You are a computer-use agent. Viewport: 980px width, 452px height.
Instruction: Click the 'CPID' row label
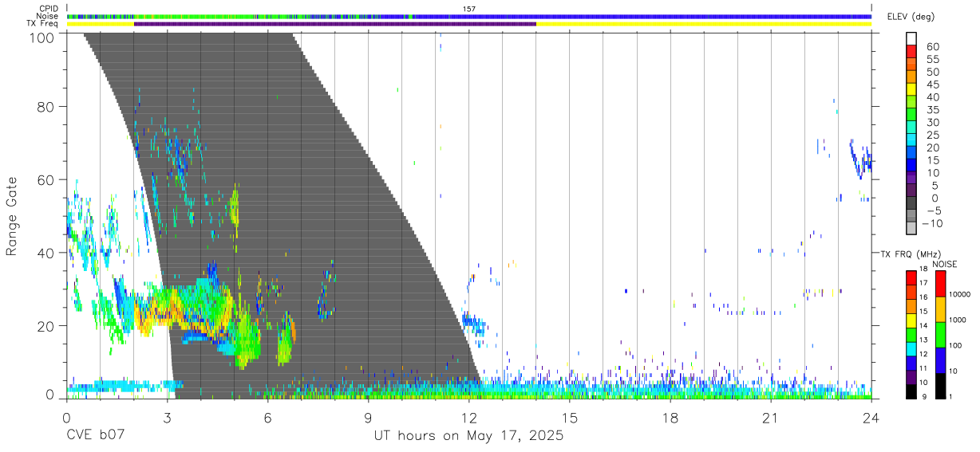[x=49, y=9]
